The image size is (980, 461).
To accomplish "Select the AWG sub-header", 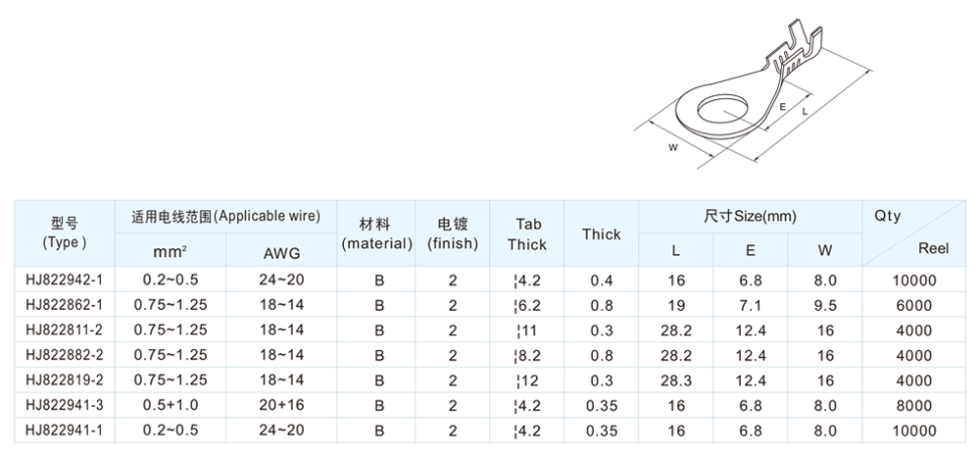I will tap(281, 252).
